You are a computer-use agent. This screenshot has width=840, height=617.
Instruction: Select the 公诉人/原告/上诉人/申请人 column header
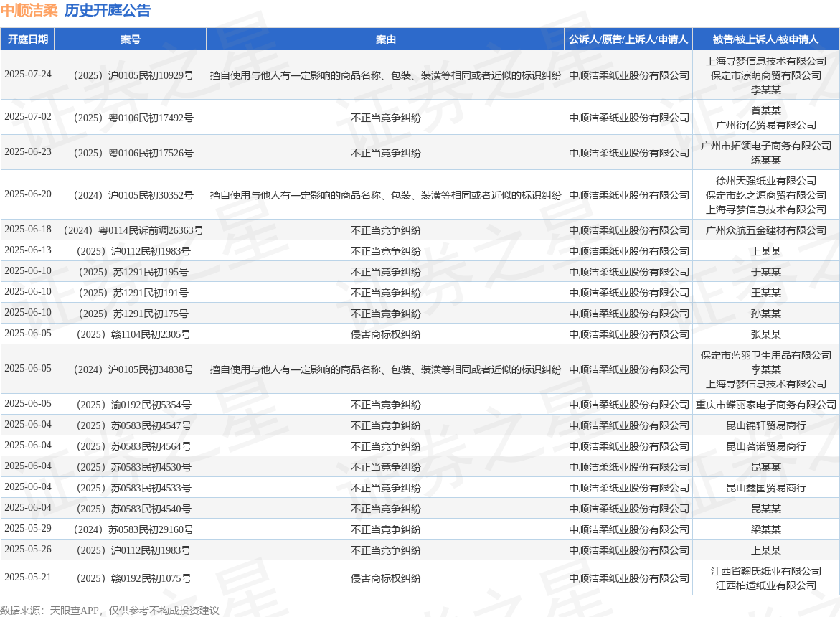click(x=628, y=39)
